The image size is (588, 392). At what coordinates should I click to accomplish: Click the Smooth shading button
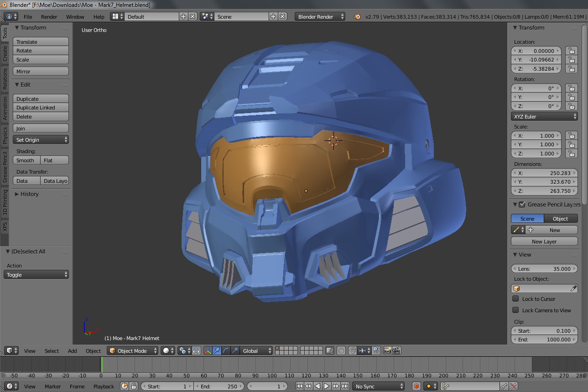click(x=26, y=160)
